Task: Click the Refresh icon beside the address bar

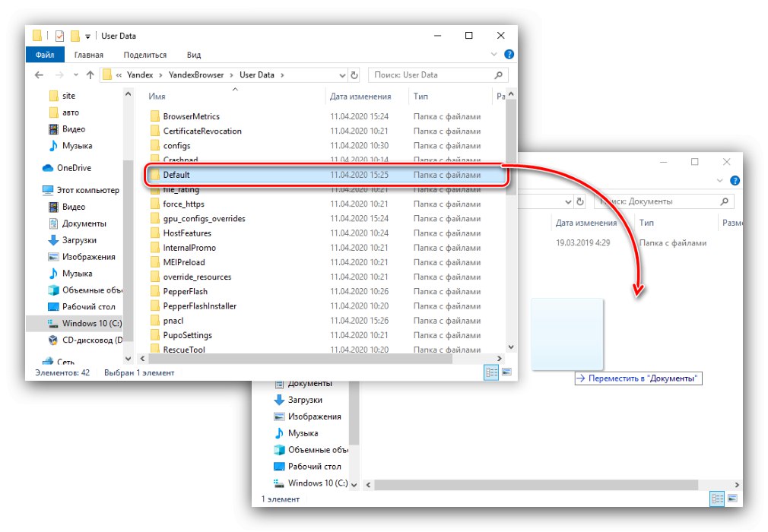Action: [x=355, y=74]
